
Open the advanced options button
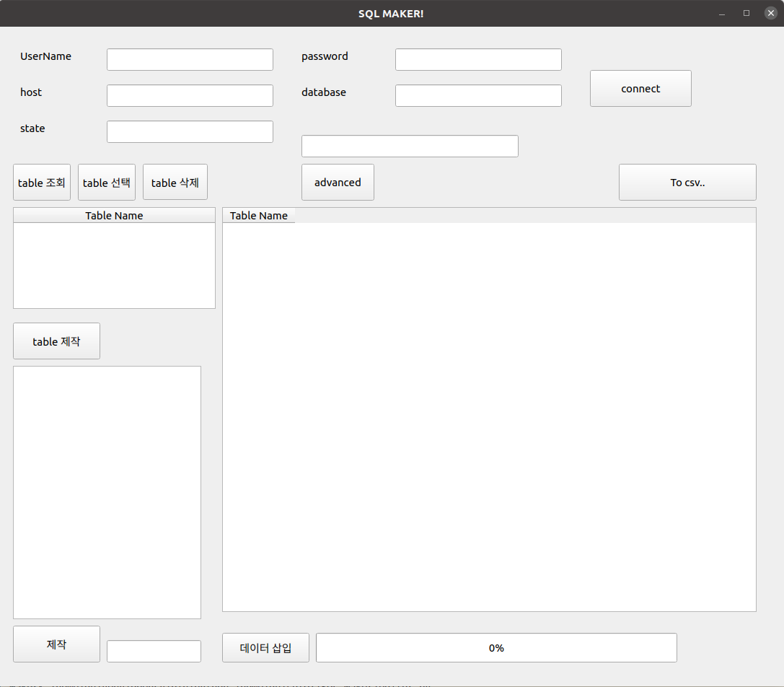(x=338, y=182)
